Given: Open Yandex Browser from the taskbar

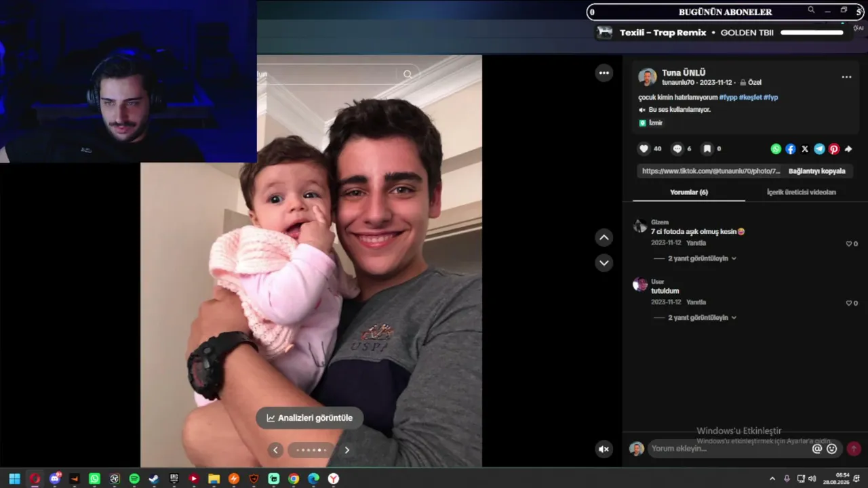Looking at the screenshot, I should 334,479.
